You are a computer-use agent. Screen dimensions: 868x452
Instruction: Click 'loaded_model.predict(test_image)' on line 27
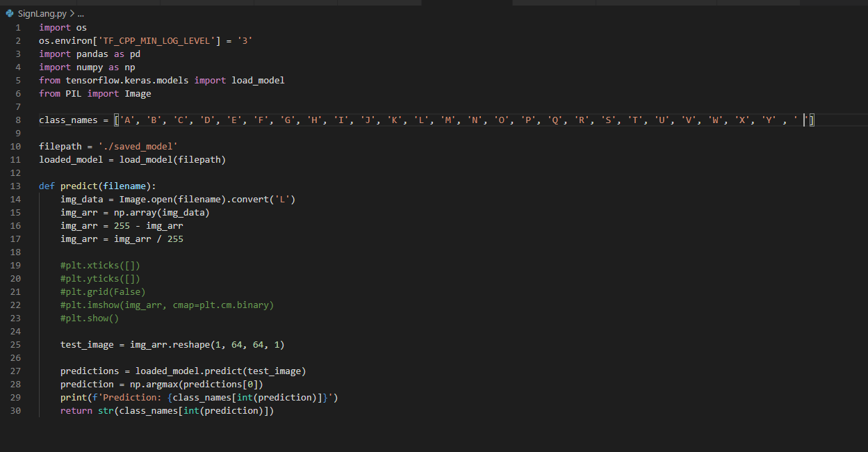click(x=221, y=371)
